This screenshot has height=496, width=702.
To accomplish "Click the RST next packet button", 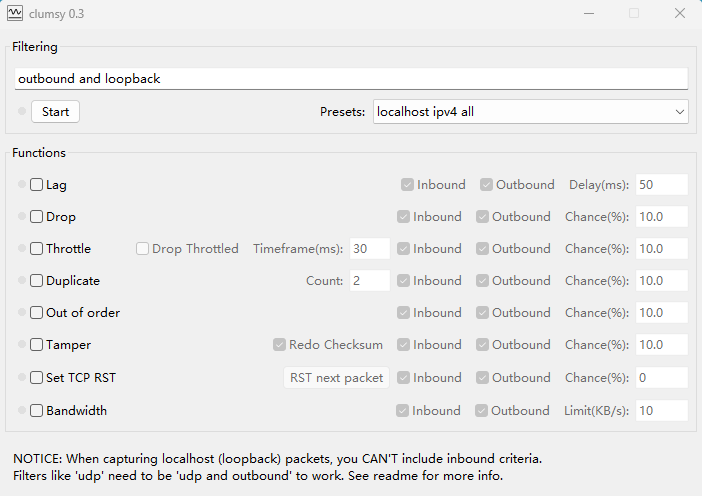I will [336, 378].
